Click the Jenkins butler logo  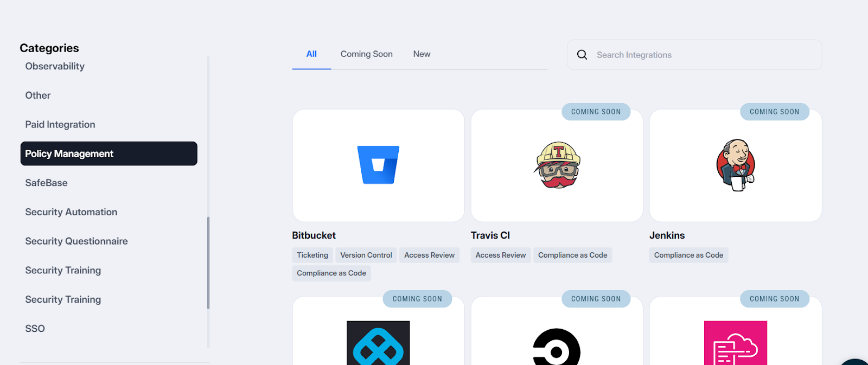736,165
